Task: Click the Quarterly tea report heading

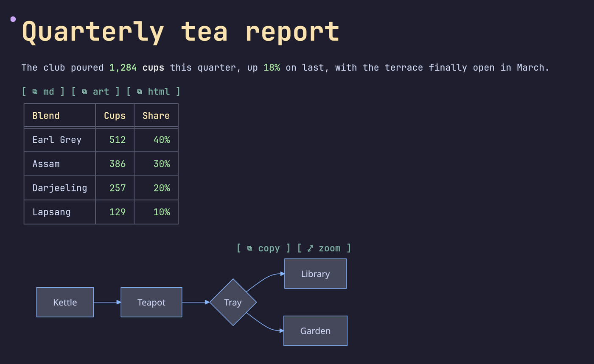Action: [x=181, y=32]
